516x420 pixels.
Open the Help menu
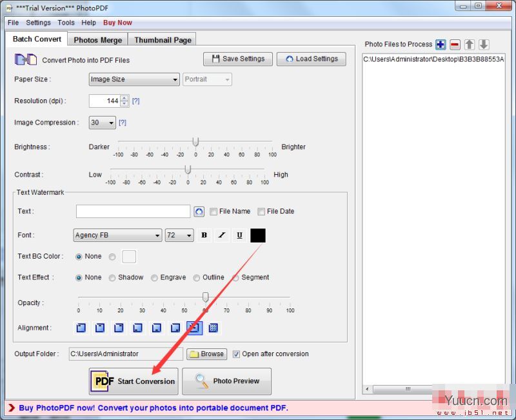[88, 23]
